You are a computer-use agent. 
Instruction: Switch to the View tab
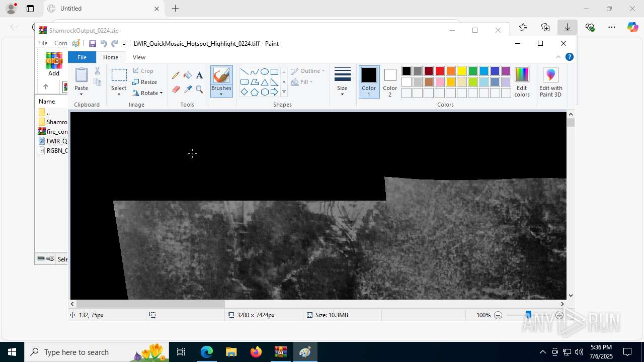pyautogui.click(x=139, y=57)
